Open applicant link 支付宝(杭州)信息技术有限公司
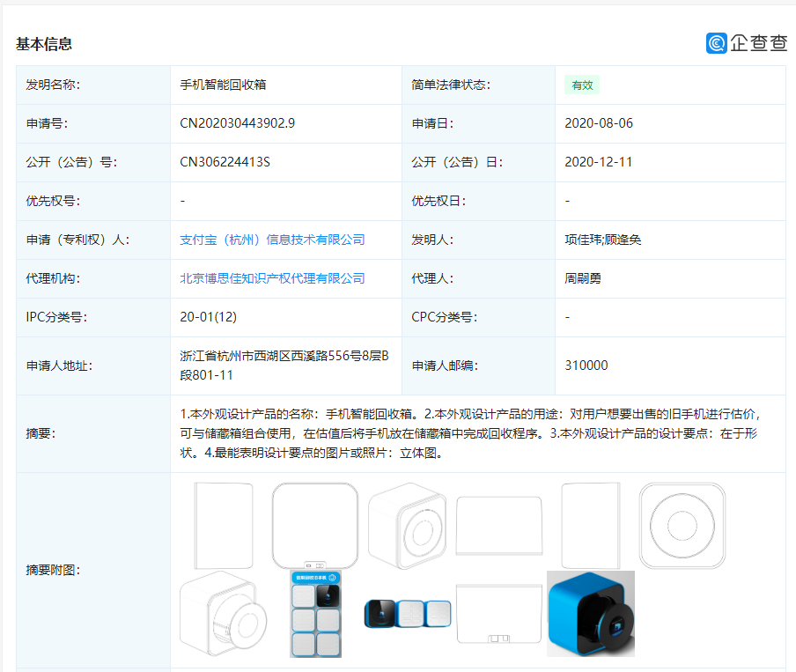The image size is (796, 672). pos(272,240)
